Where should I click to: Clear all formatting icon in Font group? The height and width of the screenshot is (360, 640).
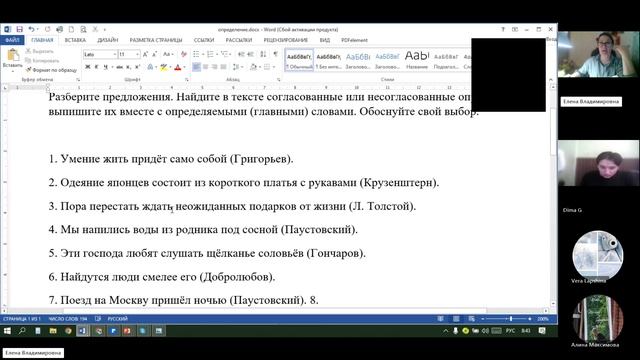tap(184, 54)
